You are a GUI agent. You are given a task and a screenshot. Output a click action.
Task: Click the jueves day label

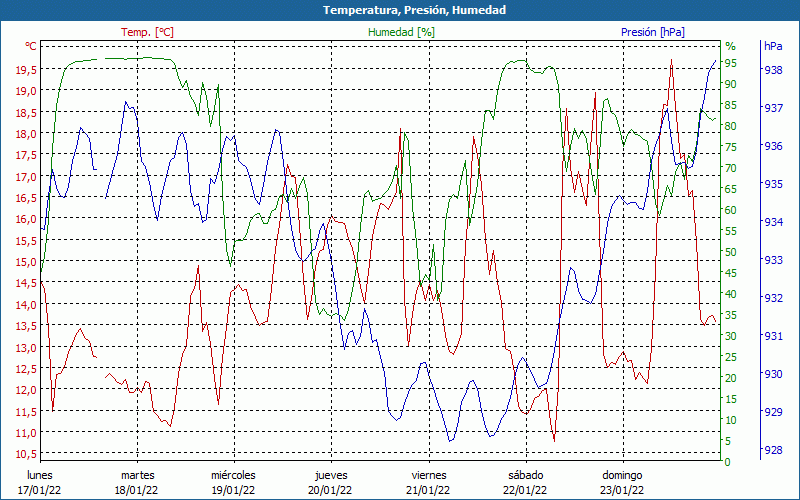(331, 475)
